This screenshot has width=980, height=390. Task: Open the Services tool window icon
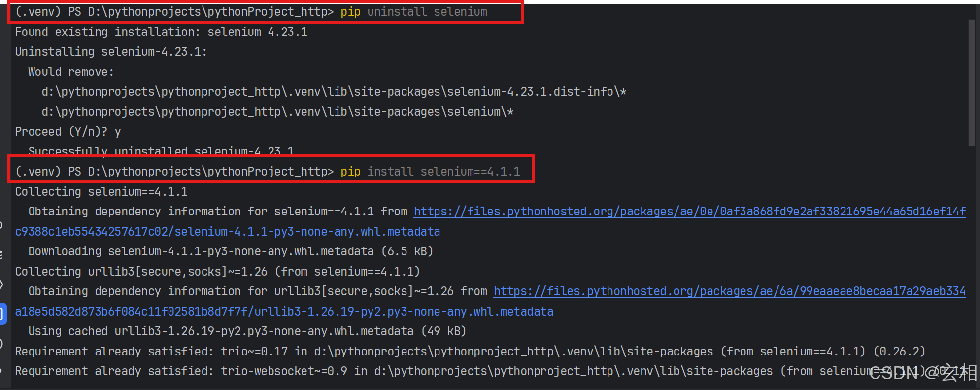(1, 284)
